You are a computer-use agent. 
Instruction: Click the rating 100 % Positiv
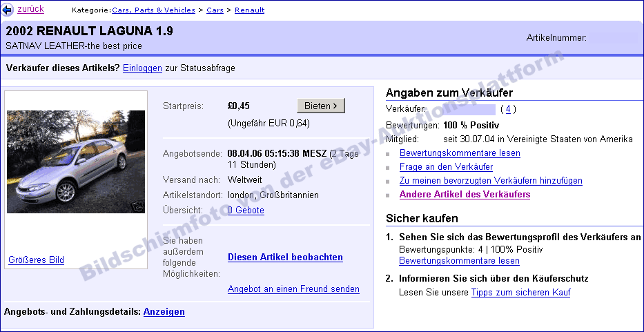tap(471, 126)
